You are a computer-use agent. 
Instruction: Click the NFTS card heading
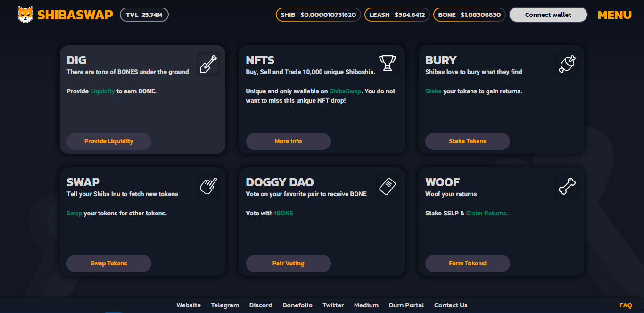[x=260, y=60]
